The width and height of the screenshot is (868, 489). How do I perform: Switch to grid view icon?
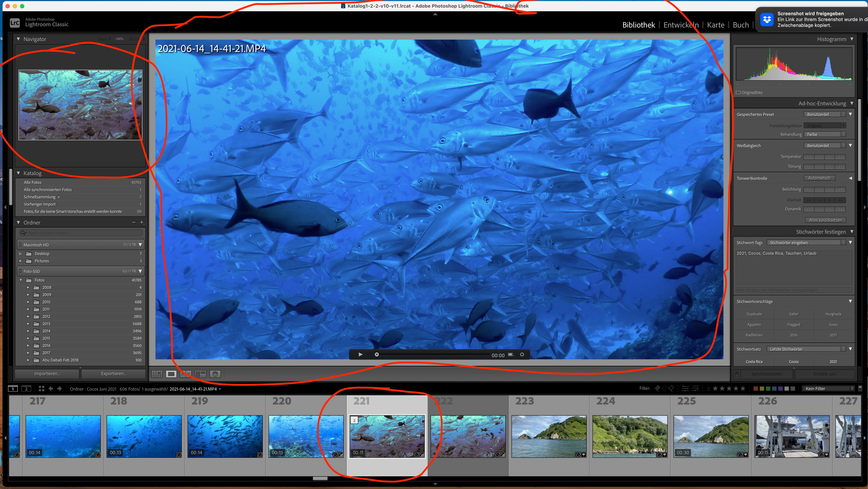pyautogui.click(x=157, y=374)
